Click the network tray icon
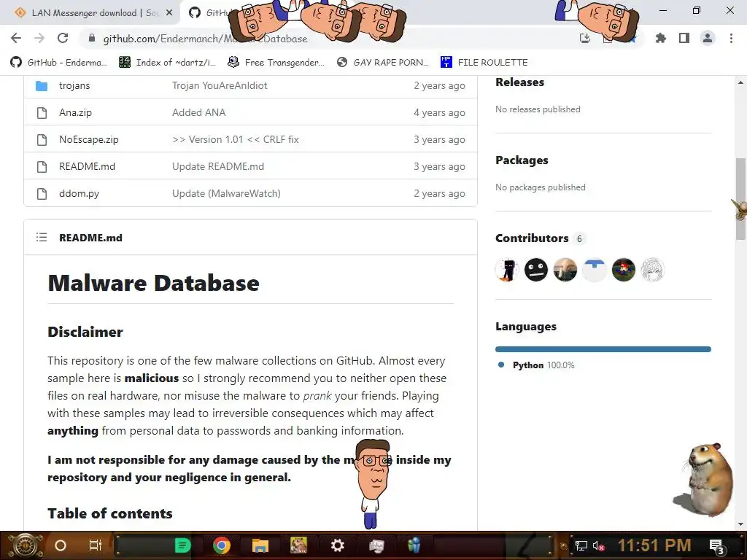Viewport: 747px width, 560px height. click(581, 545)
